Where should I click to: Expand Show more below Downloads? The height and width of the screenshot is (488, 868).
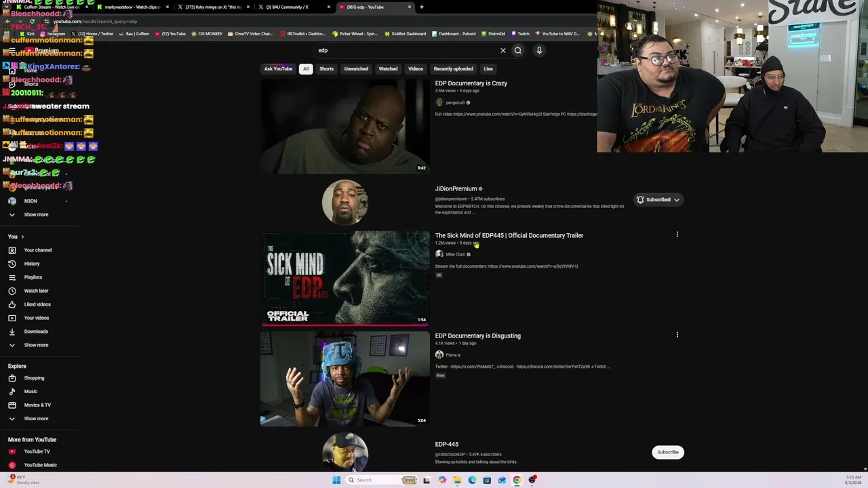36,345
